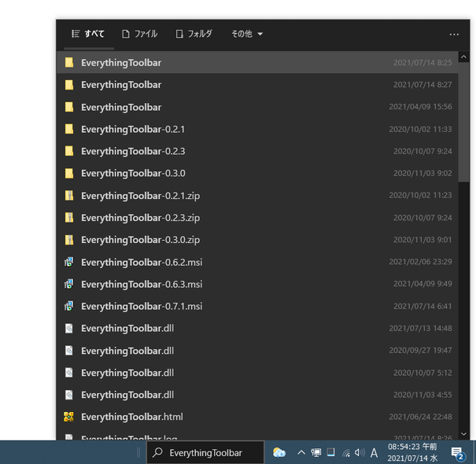Select EverythingToolbar-0.6.2.msi installer
This screenshot has width=476, height=464.
click(257, 262)
